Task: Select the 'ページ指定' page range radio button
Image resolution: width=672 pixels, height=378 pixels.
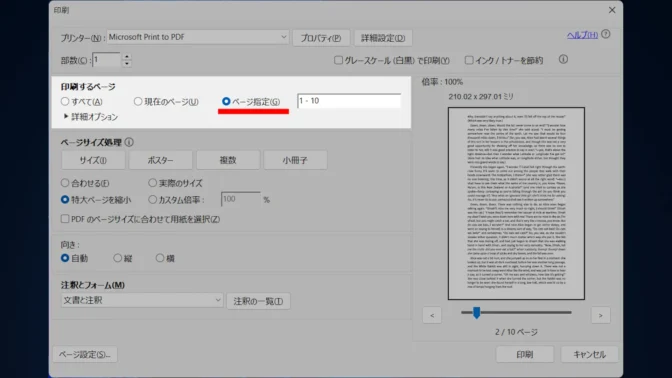Action: [x=226, y=102]
